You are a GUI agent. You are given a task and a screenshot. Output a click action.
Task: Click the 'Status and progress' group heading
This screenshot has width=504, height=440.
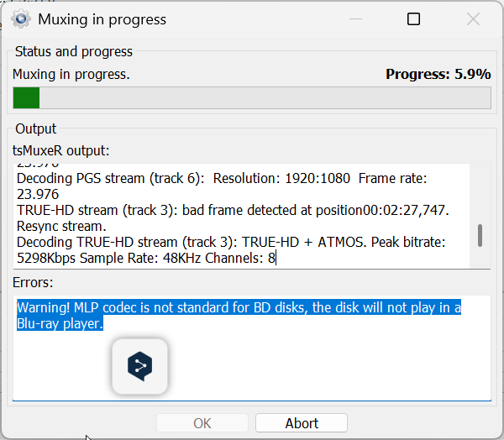[x=74, y=51]
